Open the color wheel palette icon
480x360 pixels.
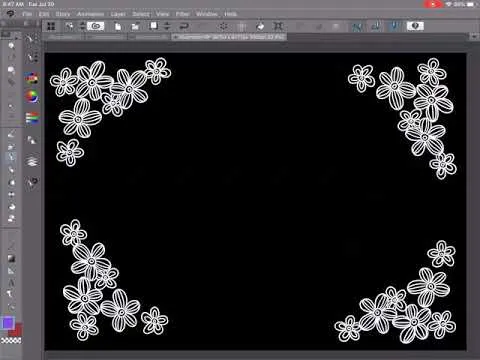coord(32,97)
